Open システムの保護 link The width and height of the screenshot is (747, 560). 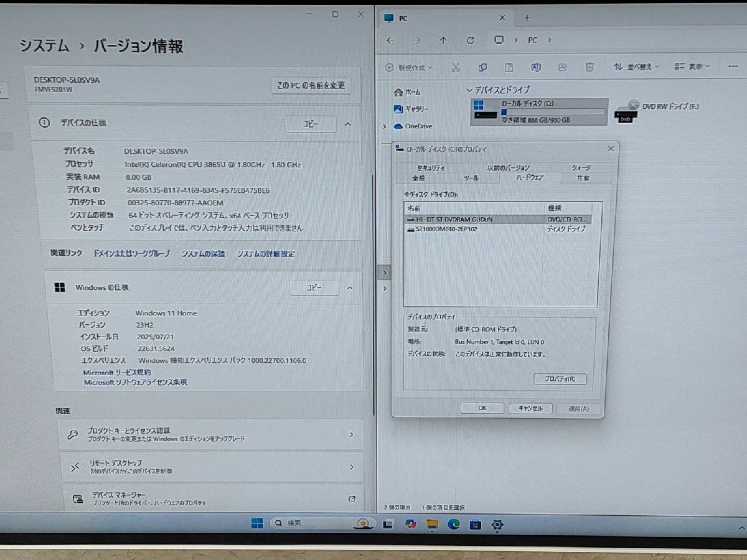pos(203,254)
